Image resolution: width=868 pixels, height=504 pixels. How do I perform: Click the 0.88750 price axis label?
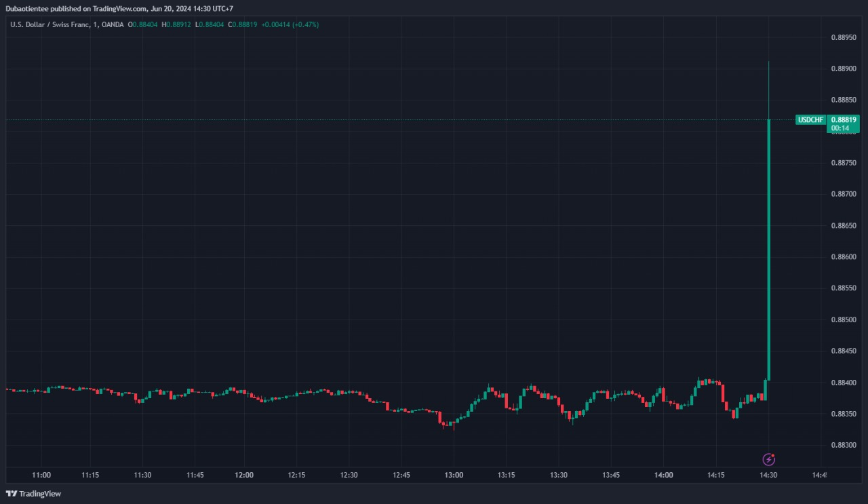pyautogui.click(x=844, y=163)
